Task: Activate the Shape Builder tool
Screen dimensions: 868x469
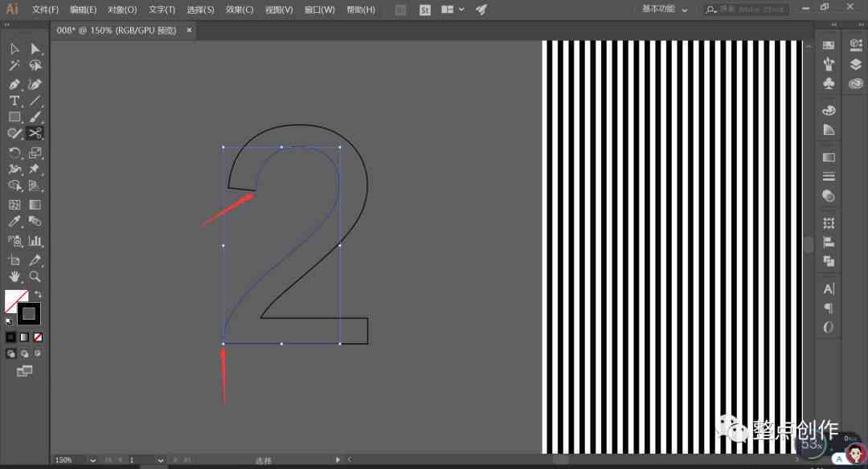Action: 14,186
